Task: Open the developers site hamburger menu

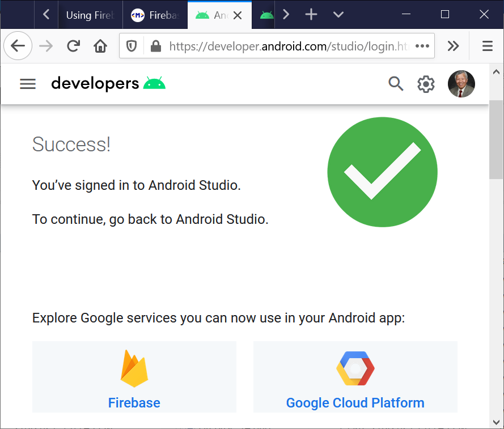Action: pos(28,84)
